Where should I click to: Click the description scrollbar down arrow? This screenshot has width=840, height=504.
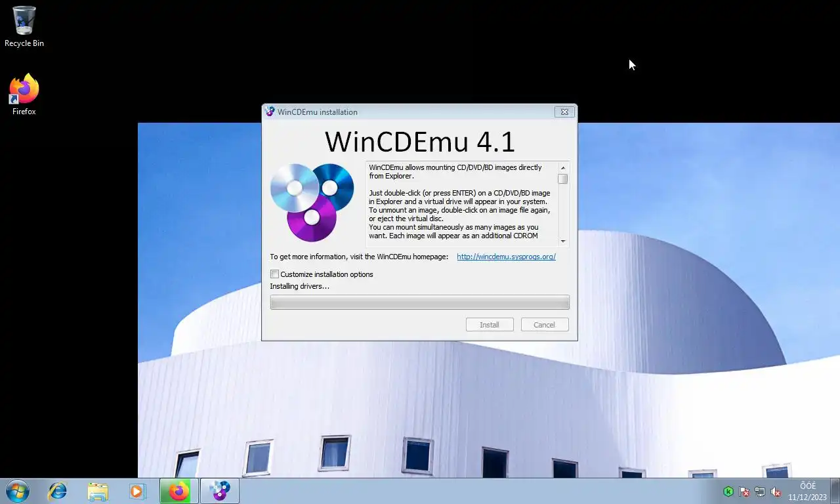pos(562,241)
